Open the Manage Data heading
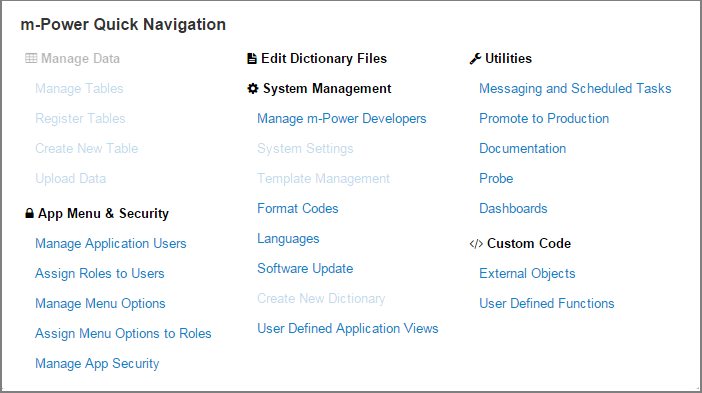The height and width of the screenshot is (393, 702). coord(81,59)
